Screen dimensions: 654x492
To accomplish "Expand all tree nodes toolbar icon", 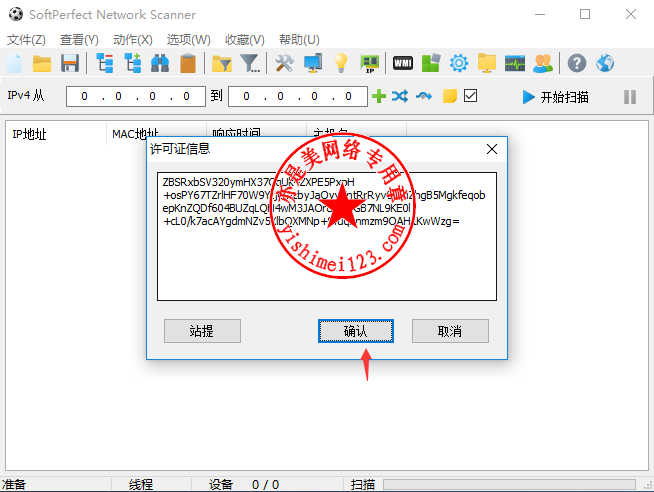I will [133, 63].
